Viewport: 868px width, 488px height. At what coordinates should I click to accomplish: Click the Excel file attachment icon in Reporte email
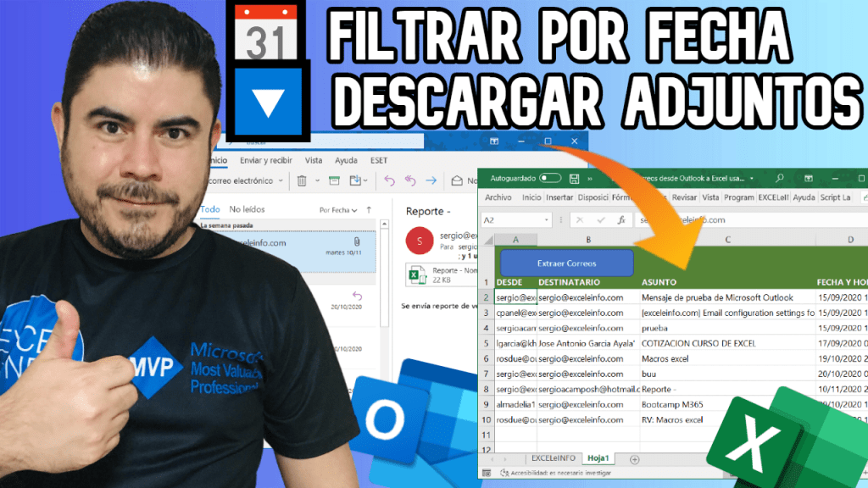416,275
